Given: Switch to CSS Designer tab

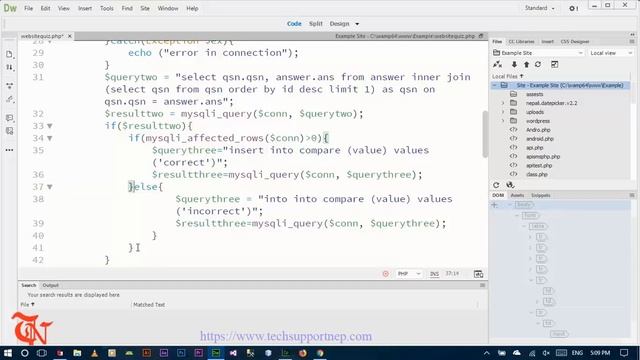Looking at the screenshot, I should (575, 42).
